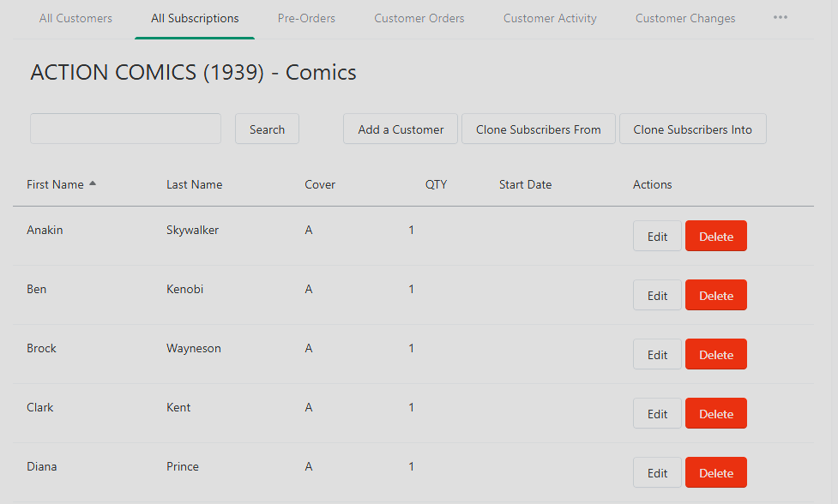Select the 'Wayneson' last name cell
The image size is (838, 504).
click(194, 349)
